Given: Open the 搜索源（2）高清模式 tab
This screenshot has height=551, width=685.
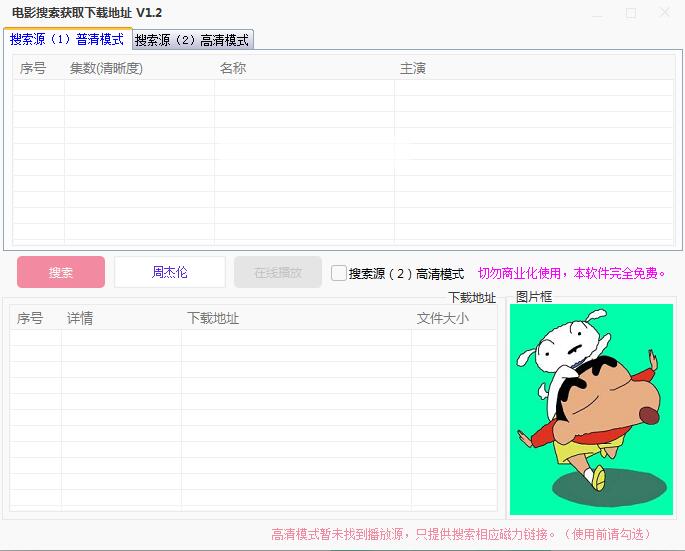Looking at the screenshot, I should pyautogui.click(x=192, y=41).
